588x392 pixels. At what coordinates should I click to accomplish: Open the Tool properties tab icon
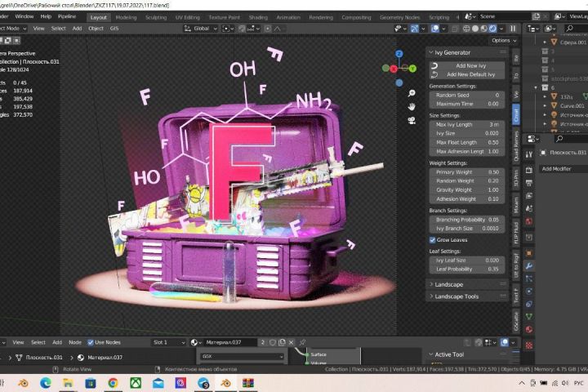[x=528, y=154]
